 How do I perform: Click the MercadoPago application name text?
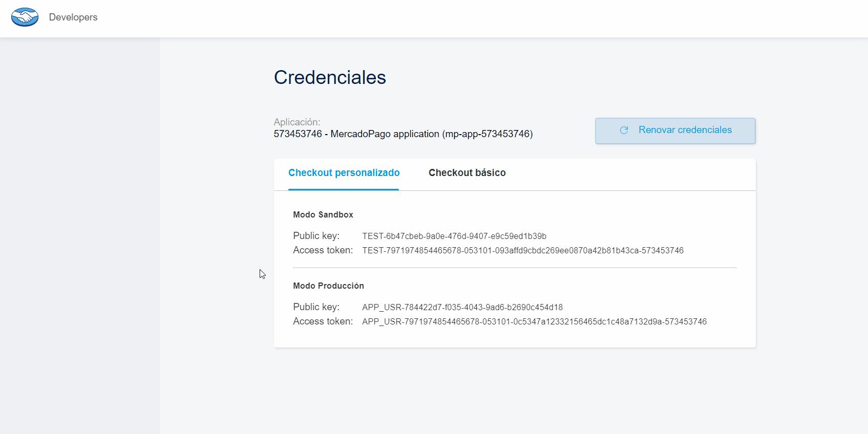403,134
